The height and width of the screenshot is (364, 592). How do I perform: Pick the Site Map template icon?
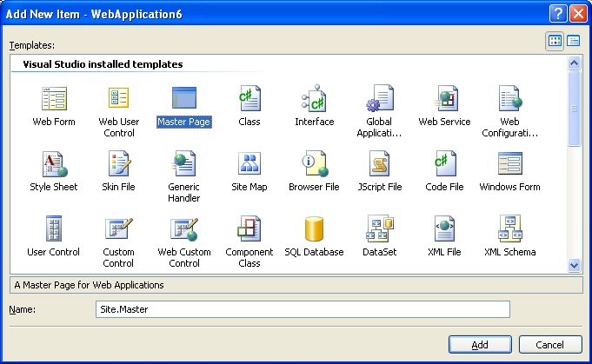249,163
